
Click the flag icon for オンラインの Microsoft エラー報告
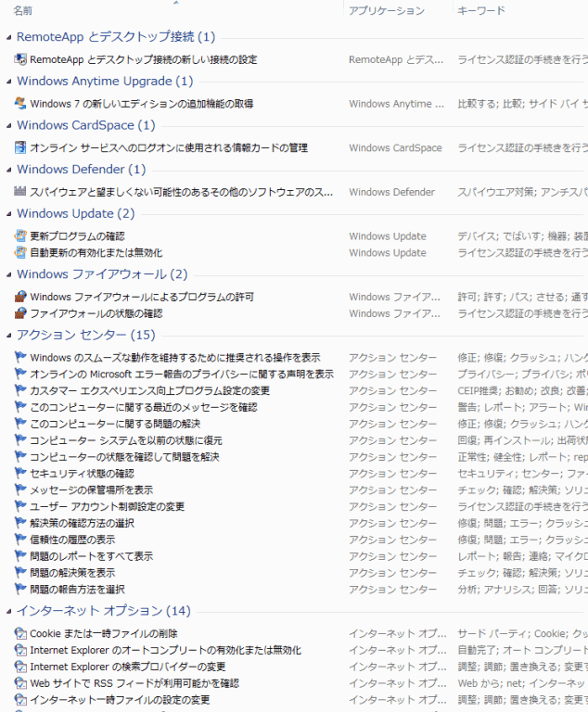coord(20,374)
